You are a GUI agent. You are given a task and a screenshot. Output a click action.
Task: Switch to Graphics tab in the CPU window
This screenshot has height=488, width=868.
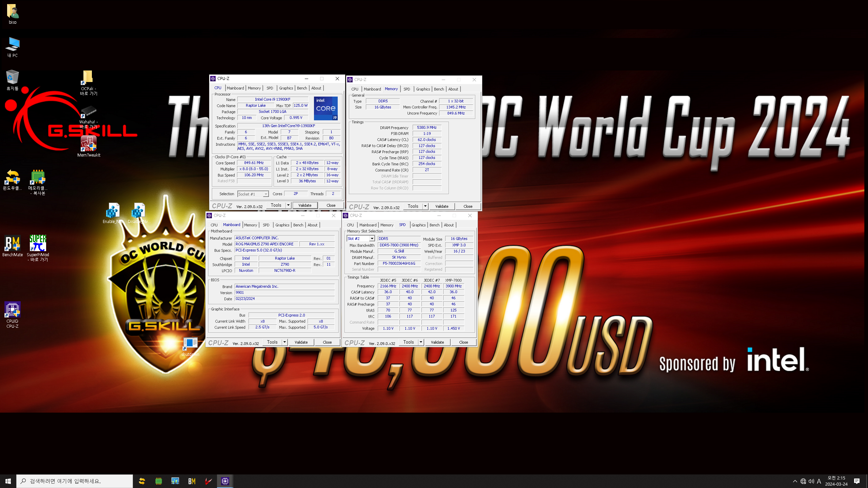[x=286, y=88]
